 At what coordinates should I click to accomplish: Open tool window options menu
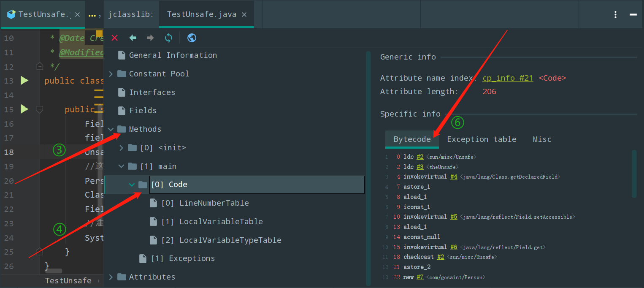[x=616, y=14]
